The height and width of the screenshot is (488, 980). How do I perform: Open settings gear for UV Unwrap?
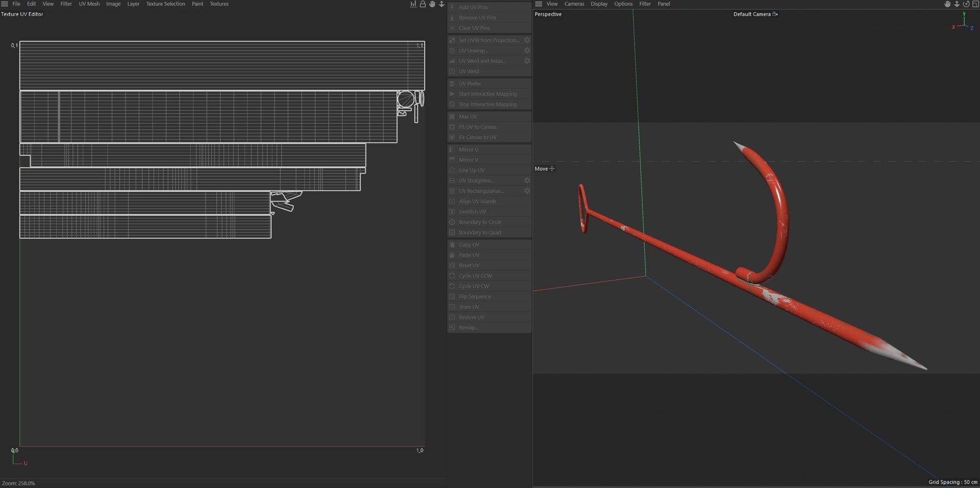pyautogui.click(x=527, y=51)
